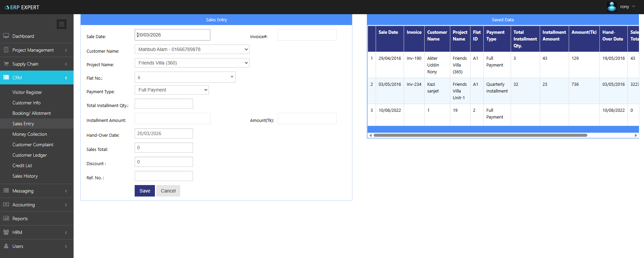Click the Dashboard monitor icon
Screen dimensions: 644x258
click(6, 36)
